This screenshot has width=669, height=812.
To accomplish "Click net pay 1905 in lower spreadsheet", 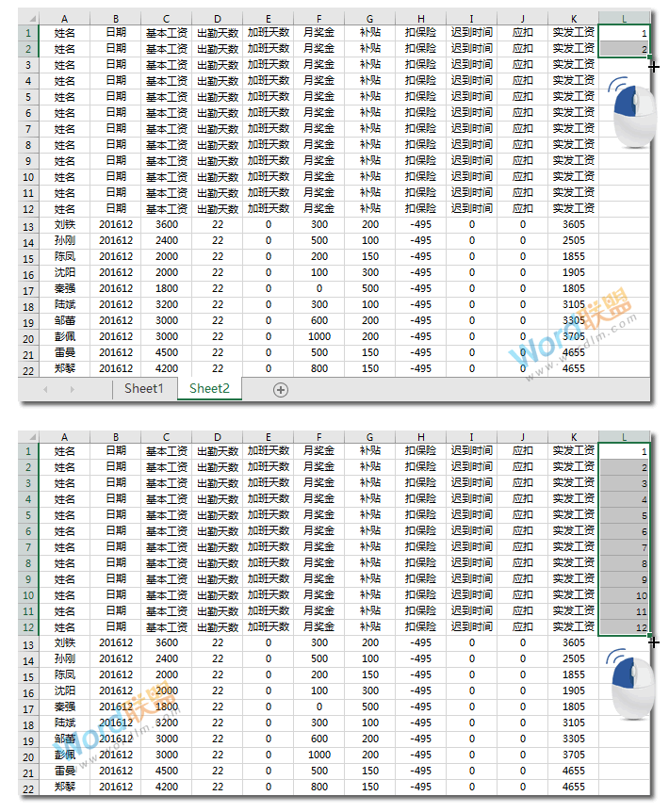I will 574,690.
